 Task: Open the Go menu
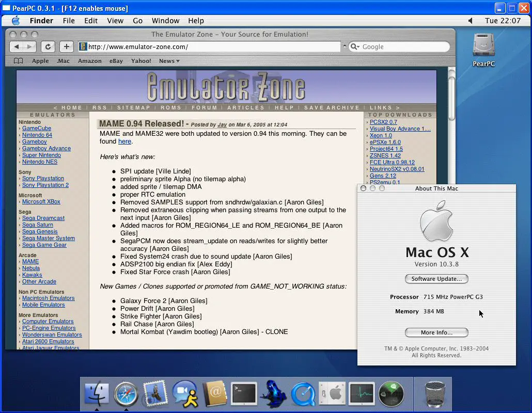point(137,21)
